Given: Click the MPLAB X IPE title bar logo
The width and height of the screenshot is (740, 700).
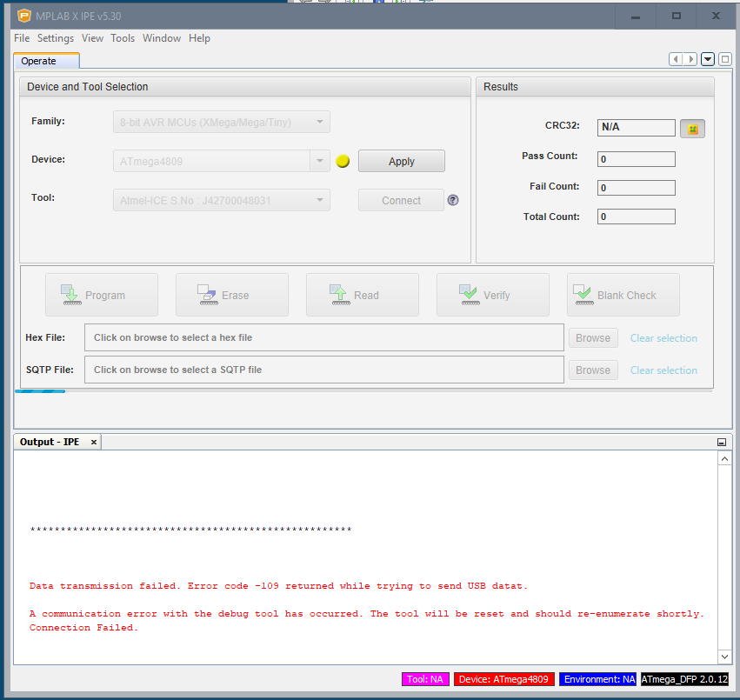Looking at the screenshot, I should tap(24, 16).
